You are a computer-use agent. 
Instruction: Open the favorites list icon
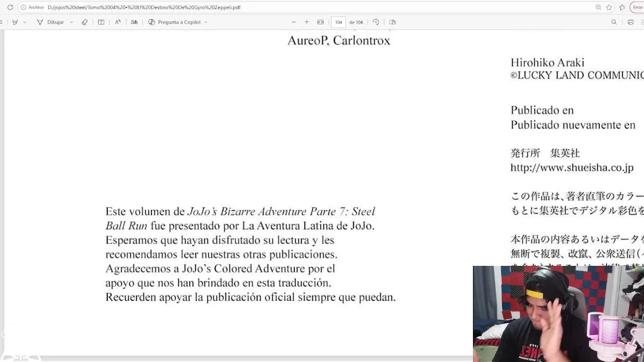622,8
